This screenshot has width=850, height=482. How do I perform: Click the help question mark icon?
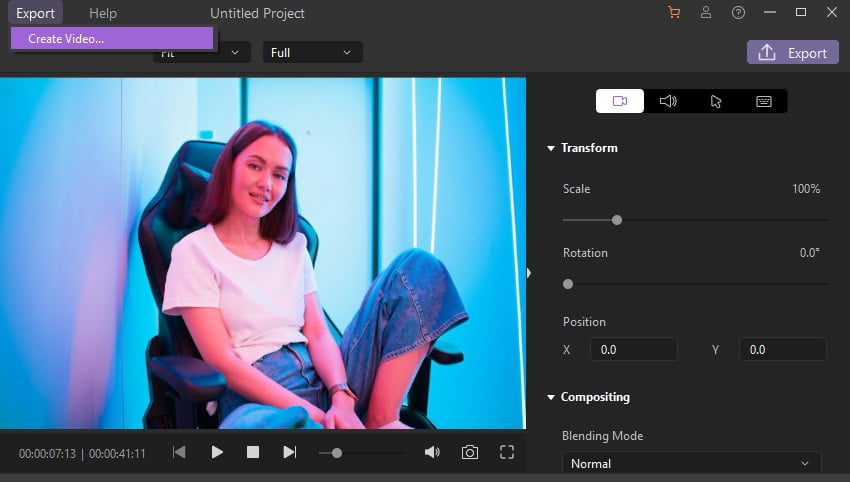click(x=738, y=12)
